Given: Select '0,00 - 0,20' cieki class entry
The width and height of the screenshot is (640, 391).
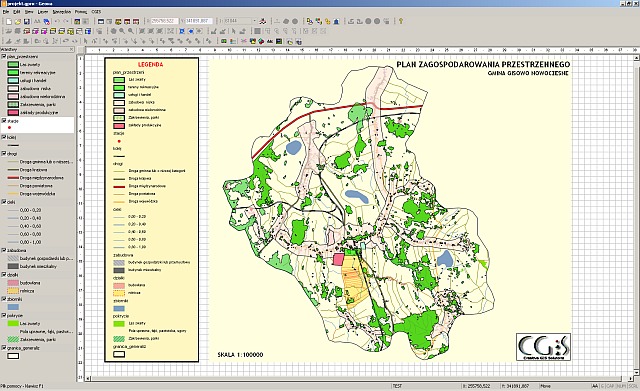Looking at the screenshot, I should click(30, 210).
